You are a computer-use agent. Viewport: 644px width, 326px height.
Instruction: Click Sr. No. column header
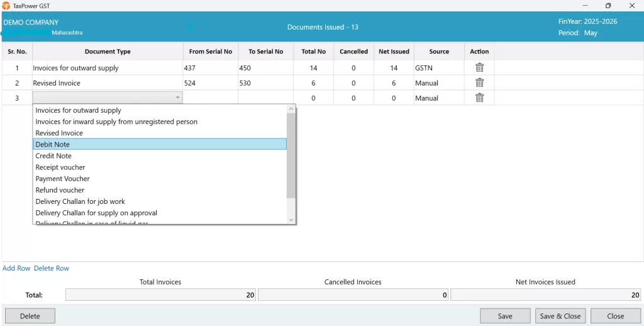click(17, 52)
